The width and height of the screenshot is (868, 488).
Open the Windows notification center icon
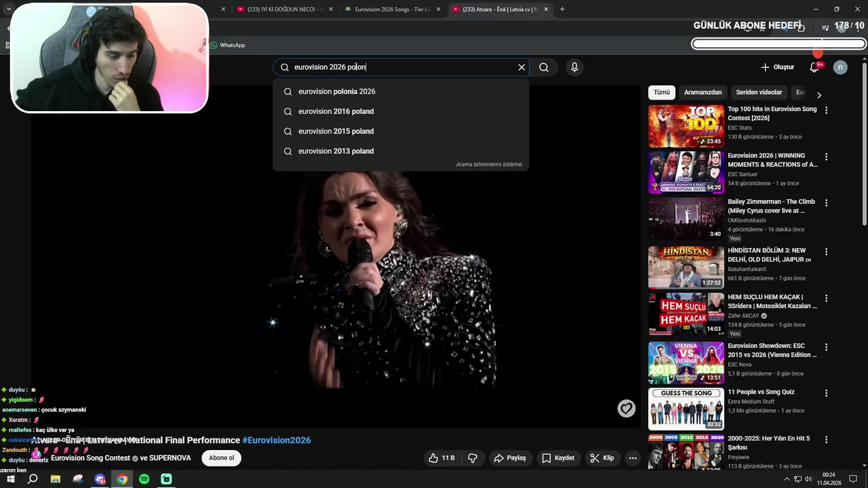point(853,479)
